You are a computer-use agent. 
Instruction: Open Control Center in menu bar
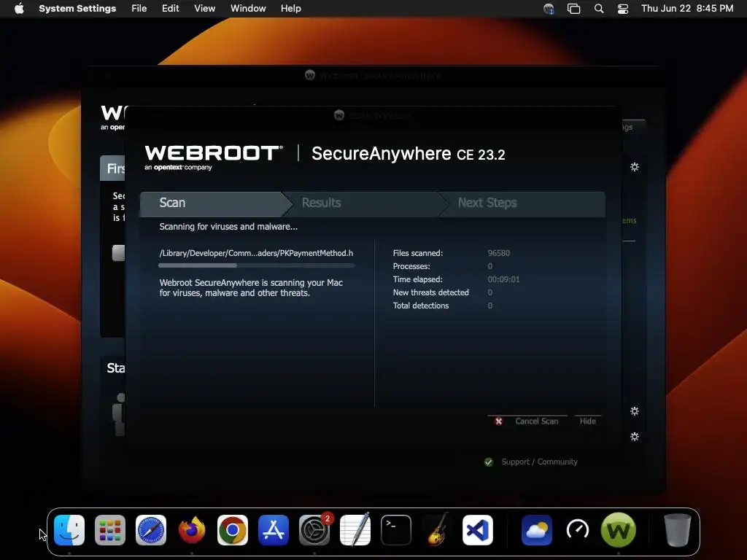tap(623, 9)
